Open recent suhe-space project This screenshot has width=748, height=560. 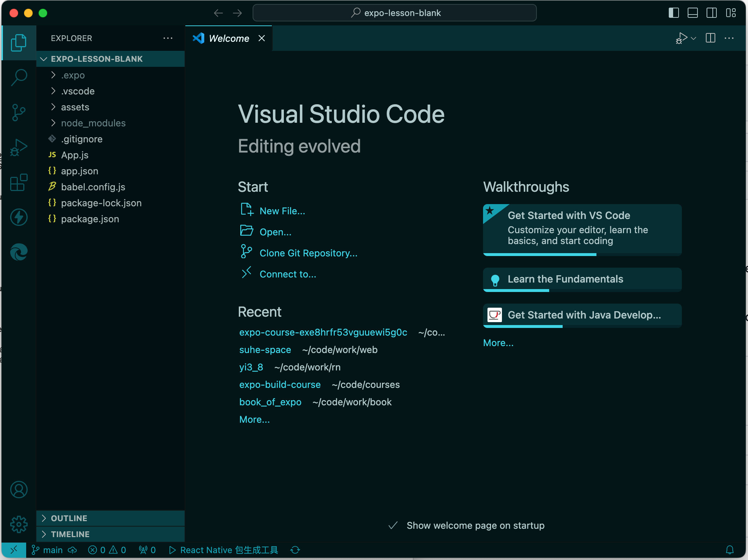265,350
